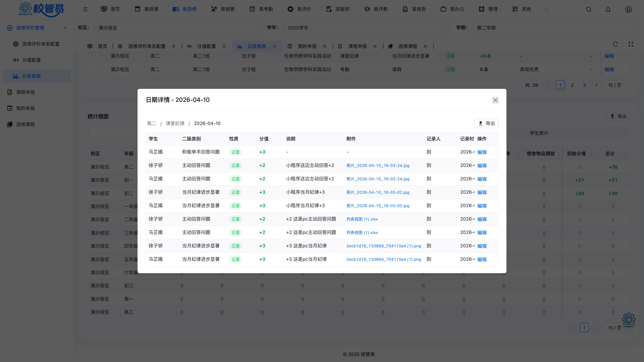Close the 选修课程 tab

(425, 46)
